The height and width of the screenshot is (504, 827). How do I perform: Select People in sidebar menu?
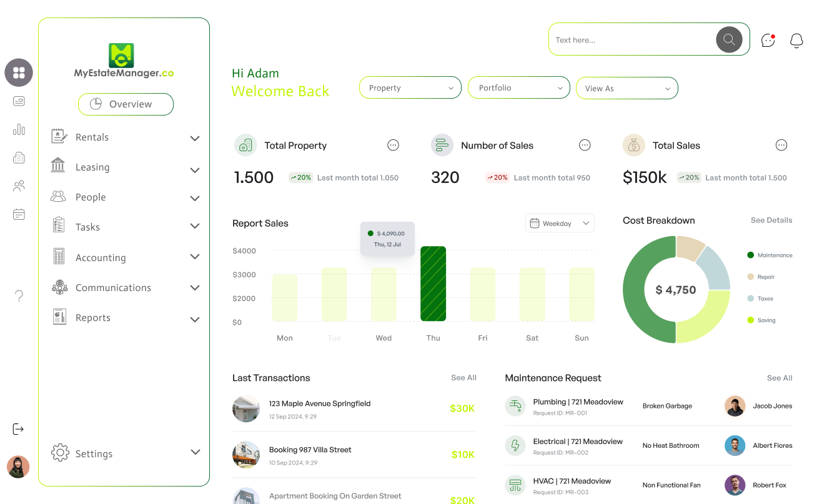[91, 197]
